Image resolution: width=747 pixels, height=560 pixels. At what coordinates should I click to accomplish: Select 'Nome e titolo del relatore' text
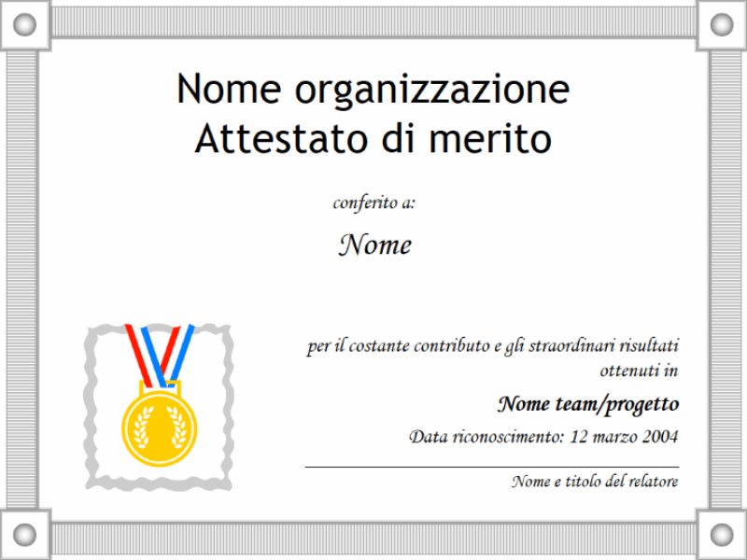click(594, 482)
